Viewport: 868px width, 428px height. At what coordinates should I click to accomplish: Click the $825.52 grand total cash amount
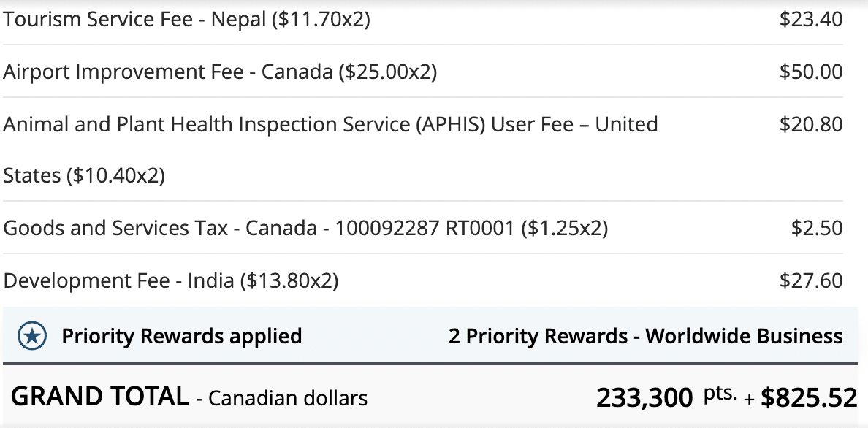(808, 398)
